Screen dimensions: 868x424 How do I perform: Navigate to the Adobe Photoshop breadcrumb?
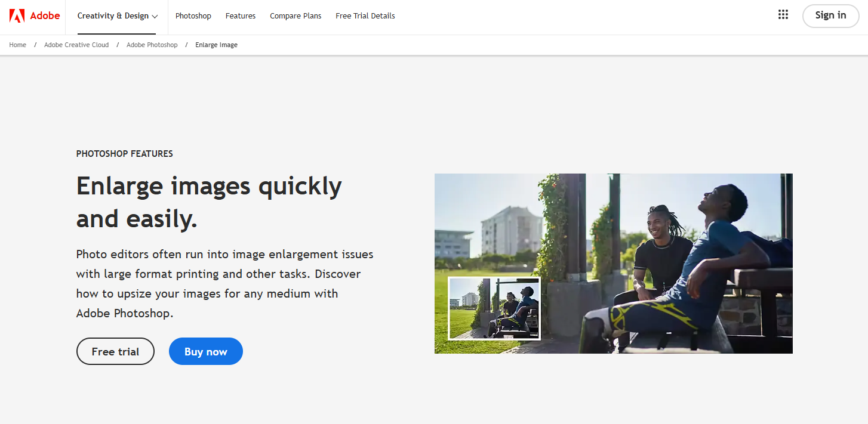tap(152, 45)
